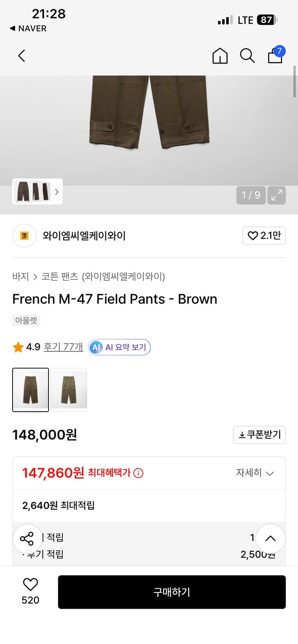This screenshot has height=644, width=298.
Task: Tap the search icon in the top bar
Action: [247, 56]
